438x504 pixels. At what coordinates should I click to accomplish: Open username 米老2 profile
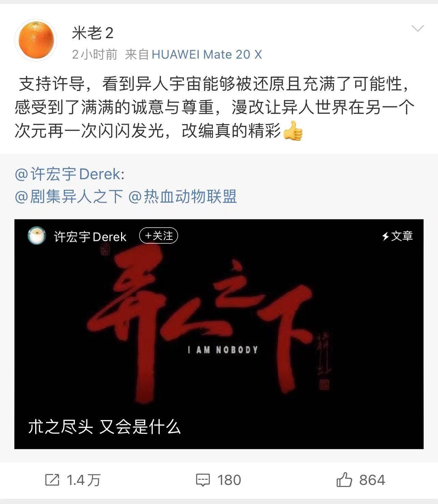[92, 33]
